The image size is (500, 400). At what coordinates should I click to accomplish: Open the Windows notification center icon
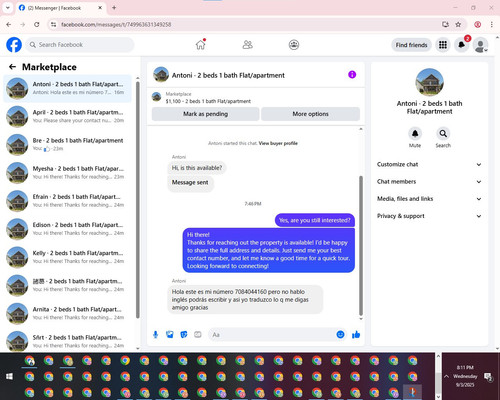[x=488, y=377]
